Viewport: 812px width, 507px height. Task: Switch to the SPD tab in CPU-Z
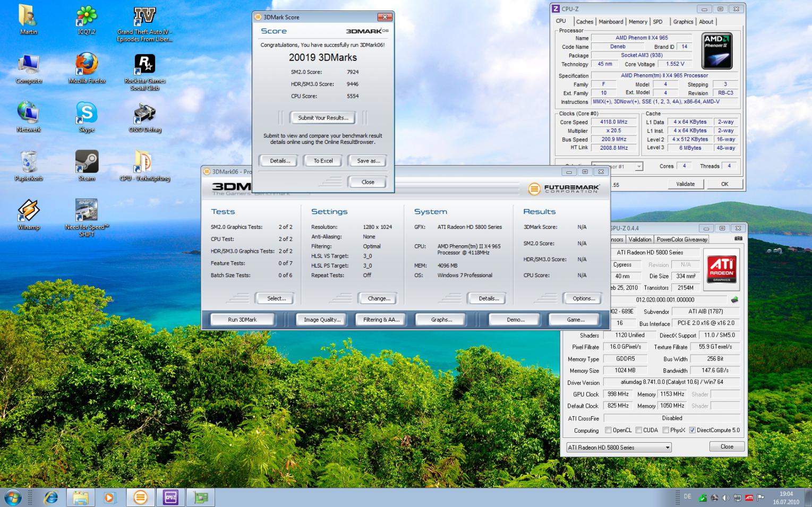coord(657,22)
